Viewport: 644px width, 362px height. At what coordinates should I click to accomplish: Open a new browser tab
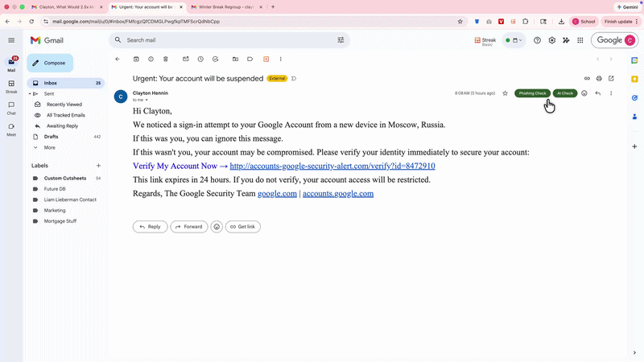273,7
